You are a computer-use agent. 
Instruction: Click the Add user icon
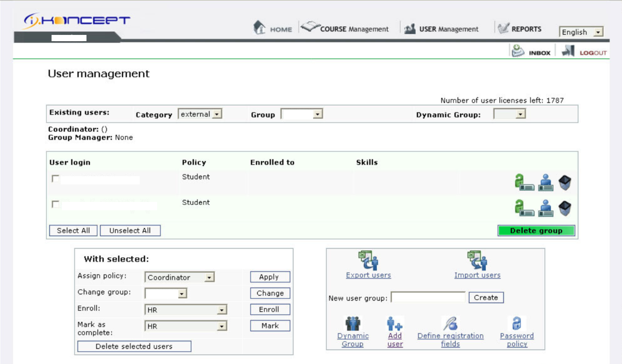(x=395, y=323)
